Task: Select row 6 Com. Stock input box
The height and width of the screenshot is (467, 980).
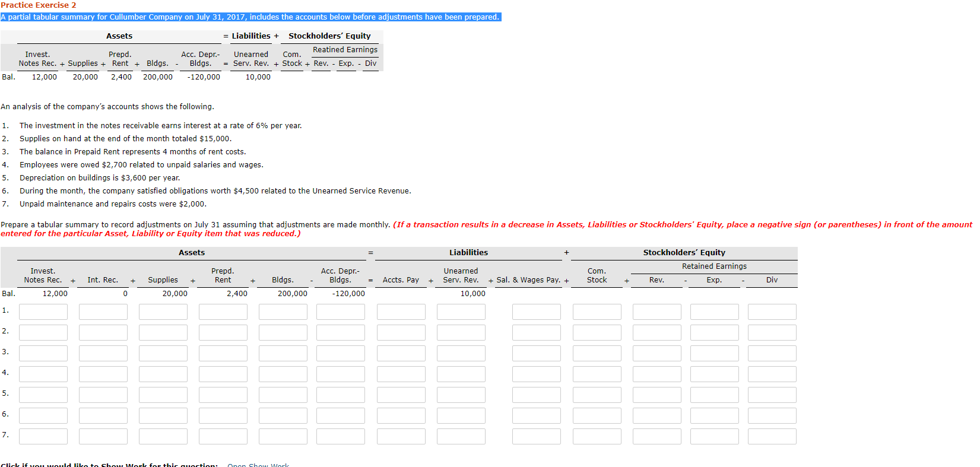Action: click(x=597, y=416)
